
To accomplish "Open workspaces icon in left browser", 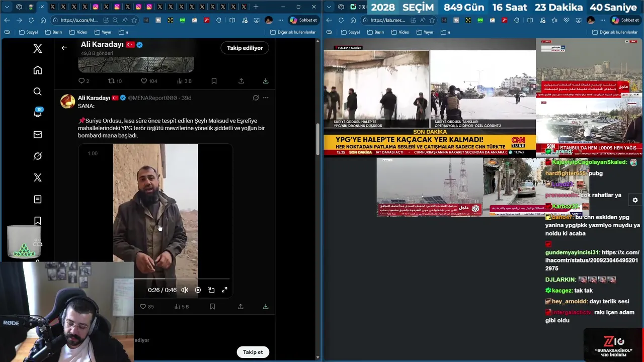I will tap(19, 7).
